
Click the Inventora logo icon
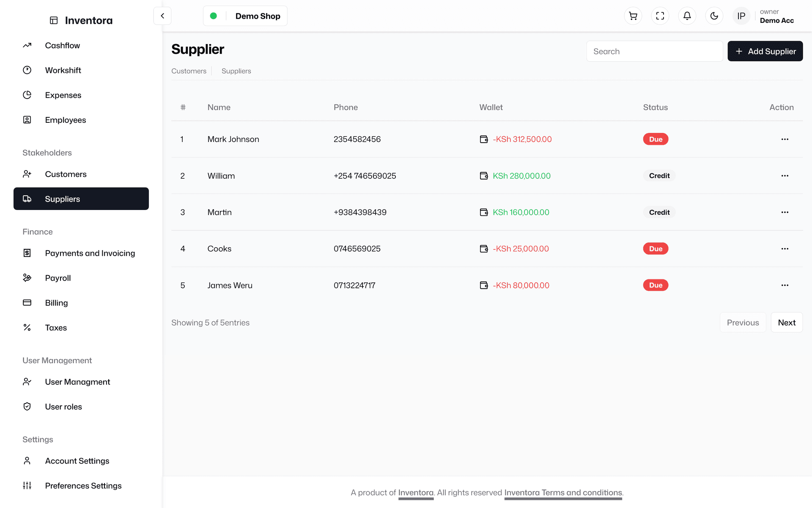pos(54,20)
